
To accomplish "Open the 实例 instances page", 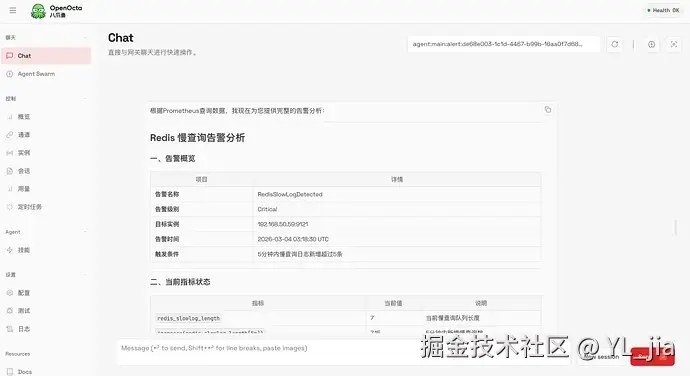I will tap(46, 153).
